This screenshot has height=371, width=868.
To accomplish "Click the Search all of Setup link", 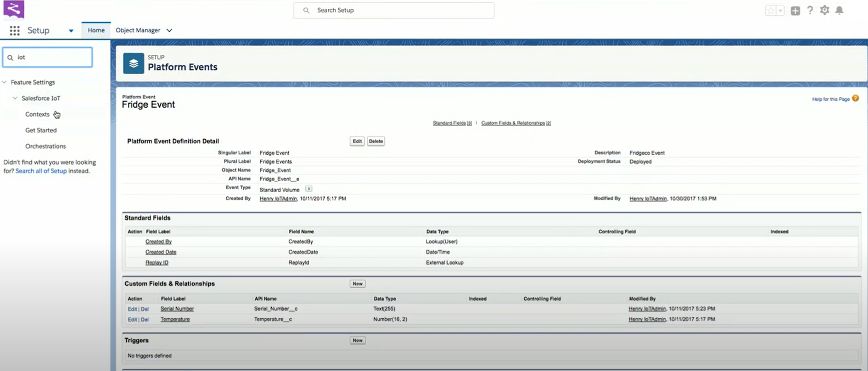I will click(x=41, y=171).
